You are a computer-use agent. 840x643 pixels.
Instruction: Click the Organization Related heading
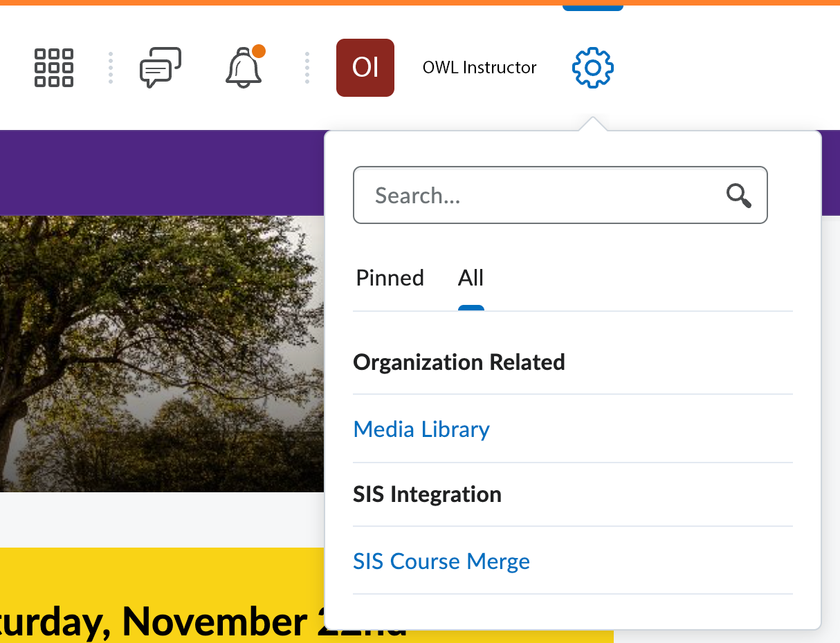tap(459, 362)
